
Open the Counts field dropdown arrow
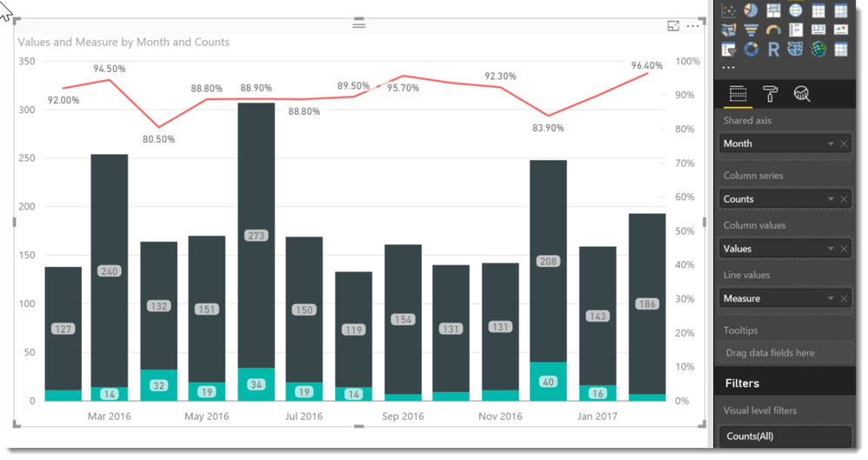pos(831,199)
